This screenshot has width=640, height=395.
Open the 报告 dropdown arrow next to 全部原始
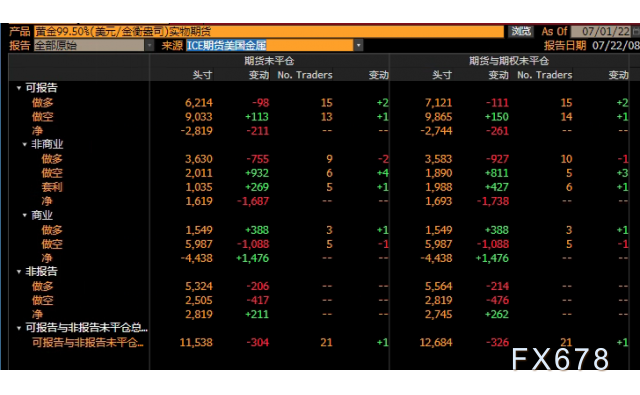click(x=149, y=45)
